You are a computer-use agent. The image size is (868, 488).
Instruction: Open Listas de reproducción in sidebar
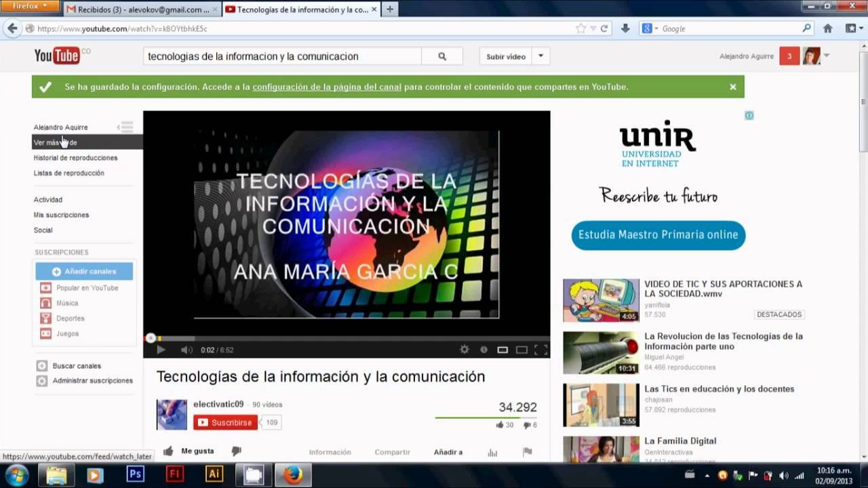[x=69, y=173]
